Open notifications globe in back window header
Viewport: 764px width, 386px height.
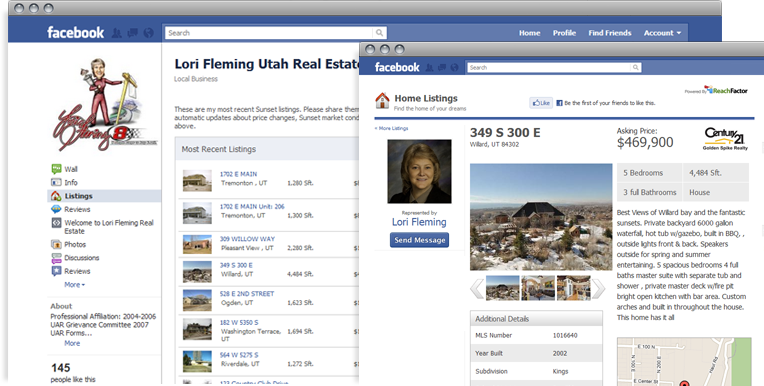tap(149, 33)
